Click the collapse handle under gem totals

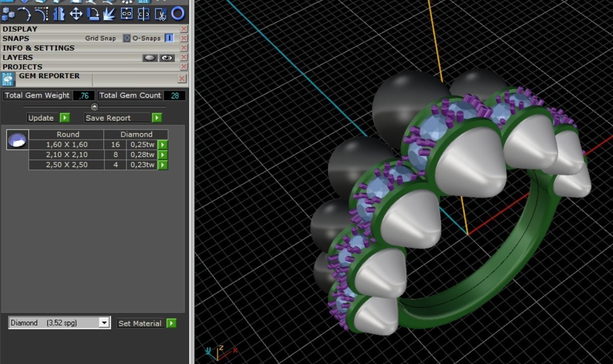[x=94, y=106]
